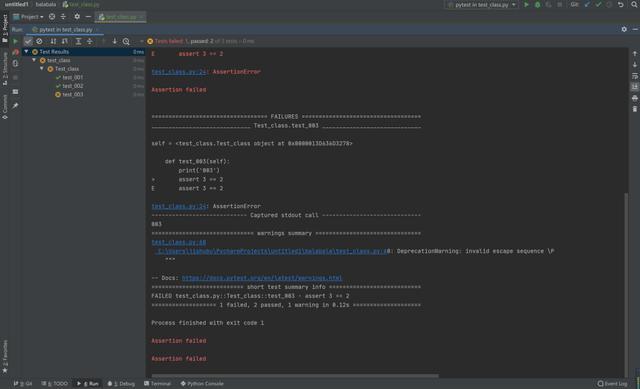640x389 pixels.
Task: Sort test results alphabetically
Action: click(53, 41)
